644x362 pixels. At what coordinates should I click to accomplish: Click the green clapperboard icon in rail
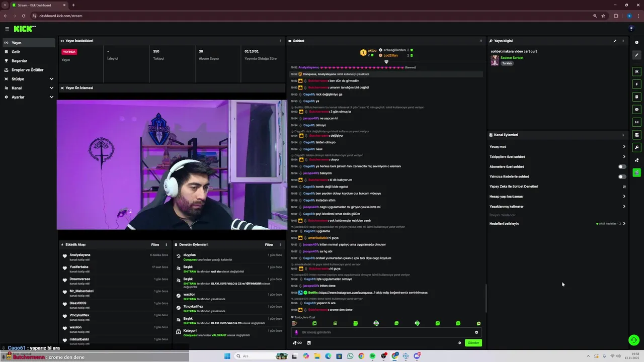click(x=637, y=172)
